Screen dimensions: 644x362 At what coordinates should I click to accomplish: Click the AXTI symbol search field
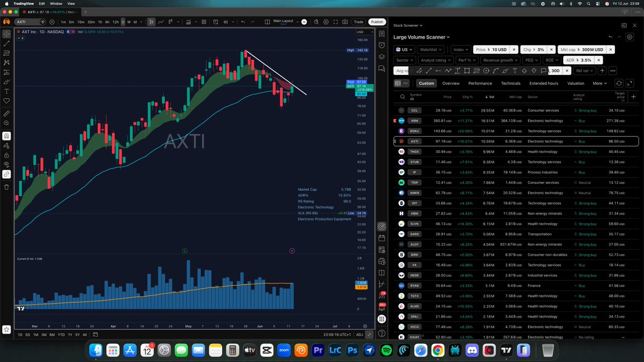[x=30, y=22]
